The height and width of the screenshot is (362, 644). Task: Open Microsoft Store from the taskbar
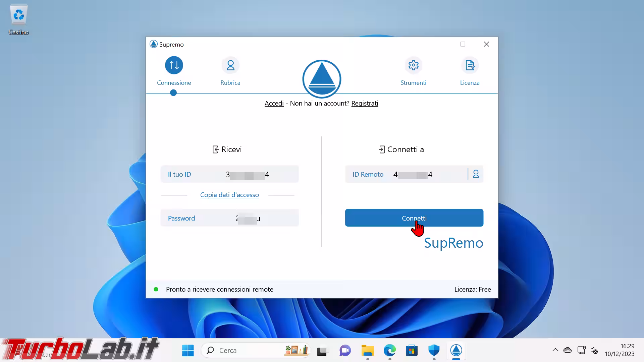(x=412, y=351)
